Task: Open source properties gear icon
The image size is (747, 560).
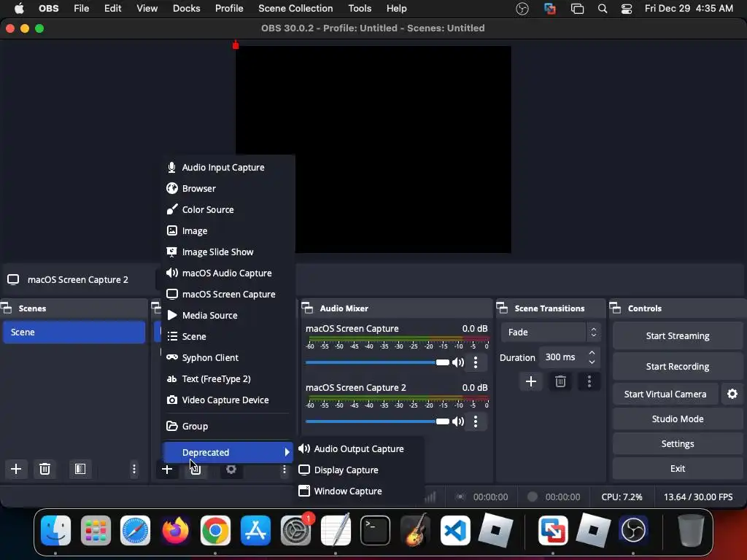Action: click(231, 470)
